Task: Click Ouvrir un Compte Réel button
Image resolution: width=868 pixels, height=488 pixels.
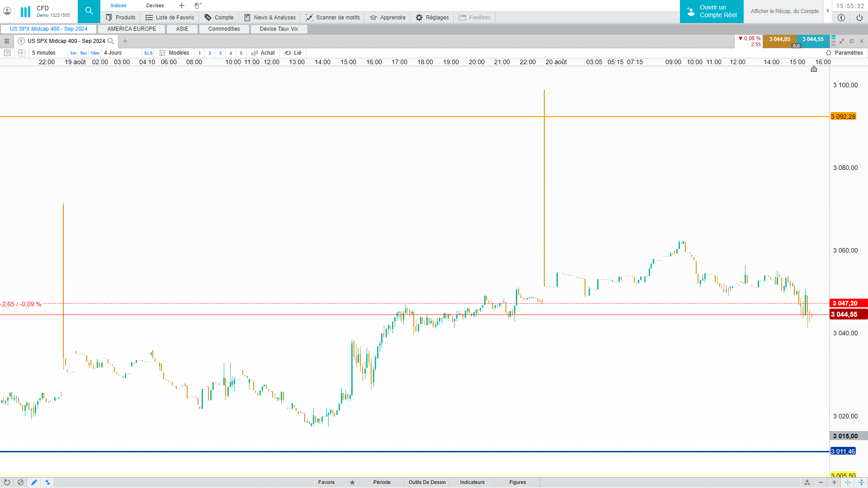Action: click(712, 11)
